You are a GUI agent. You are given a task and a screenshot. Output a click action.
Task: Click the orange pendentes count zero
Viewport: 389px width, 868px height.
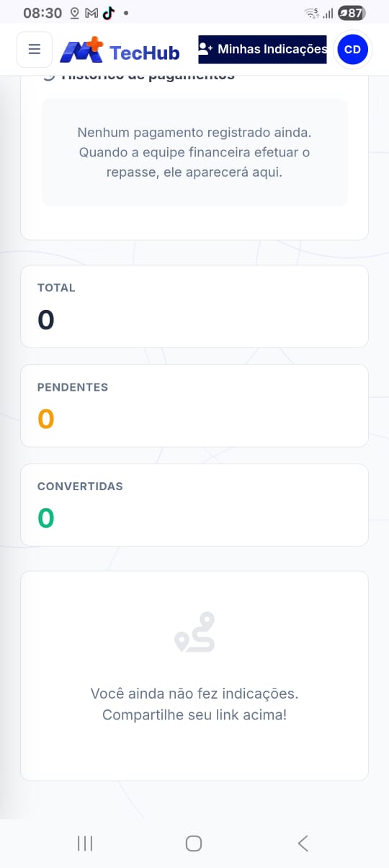(x=46, y=419)
